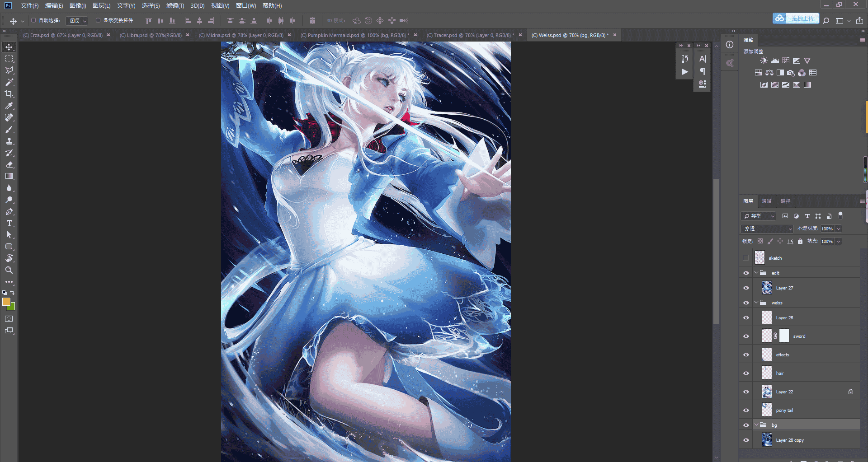Hide the Layer 27 layer
The image size is (868, 462).
(746, 288)
